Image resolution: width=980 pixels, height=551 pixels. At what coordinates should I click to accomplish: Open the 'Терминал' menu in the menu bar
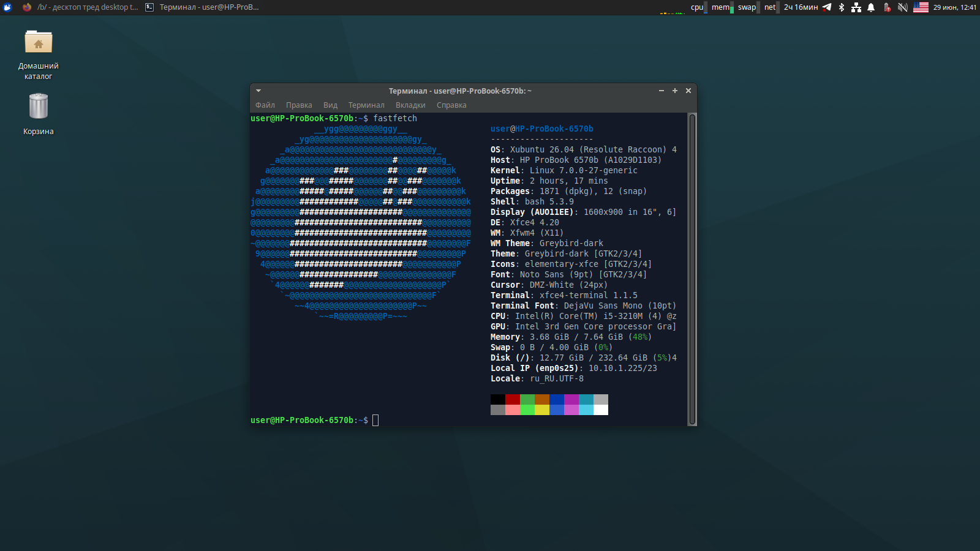click(x=366, y=105)
